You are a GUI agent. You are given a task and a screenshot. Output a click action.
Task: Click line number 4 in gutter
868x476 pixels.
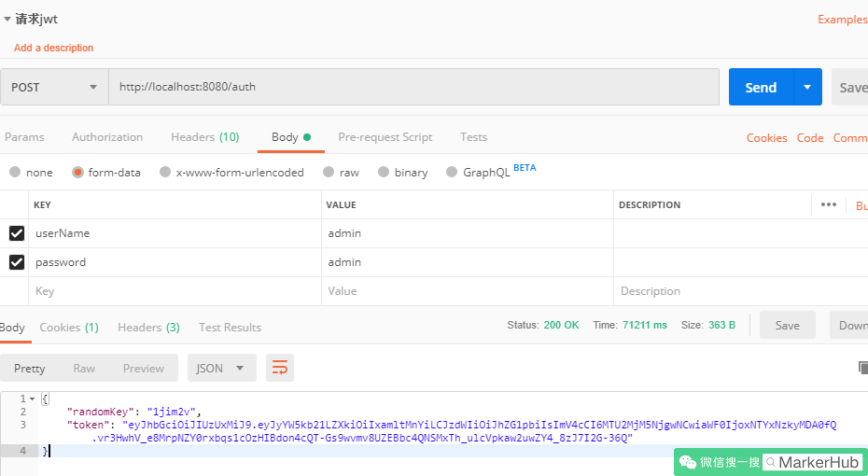point(22,451)
